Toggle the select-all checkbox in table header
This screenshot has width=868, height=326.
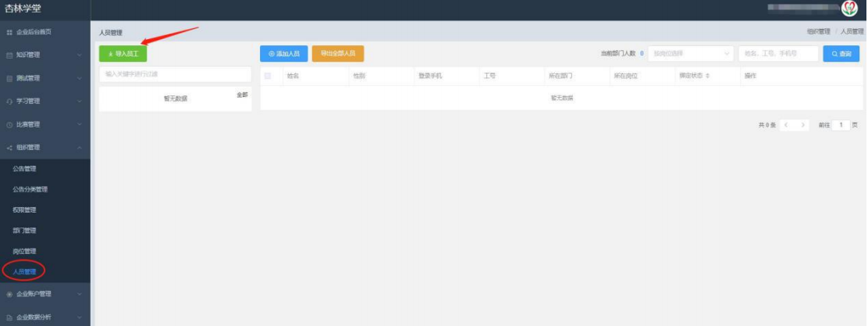click(268, 76)
